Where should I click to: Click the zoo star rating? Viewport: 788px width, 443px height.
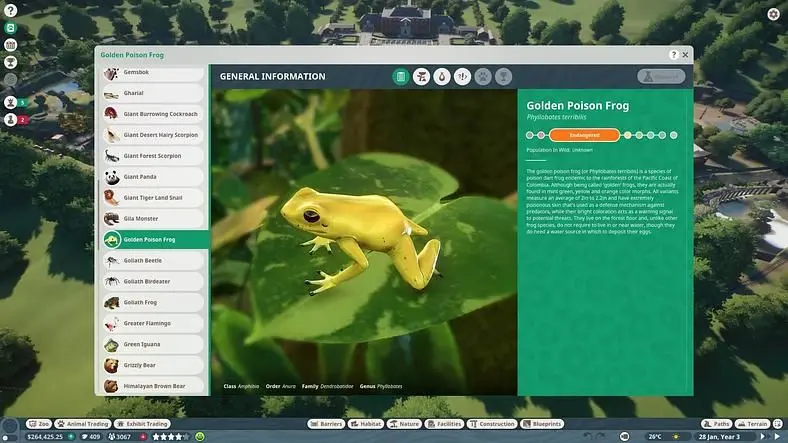point(170,436)
